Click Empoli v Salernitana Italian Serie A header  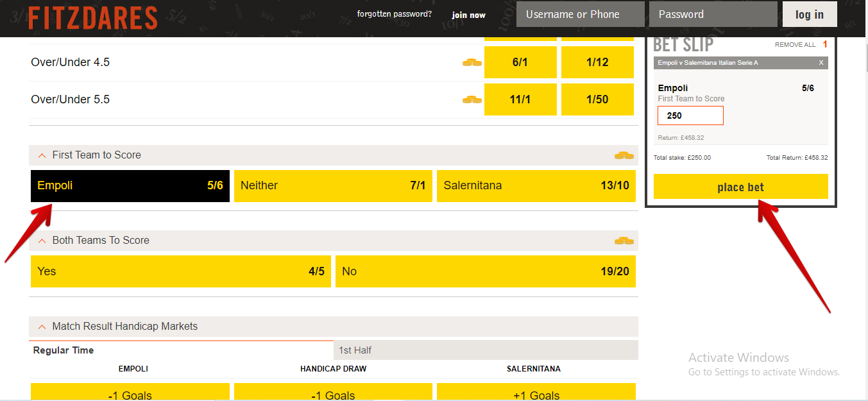tap(708, 63)
